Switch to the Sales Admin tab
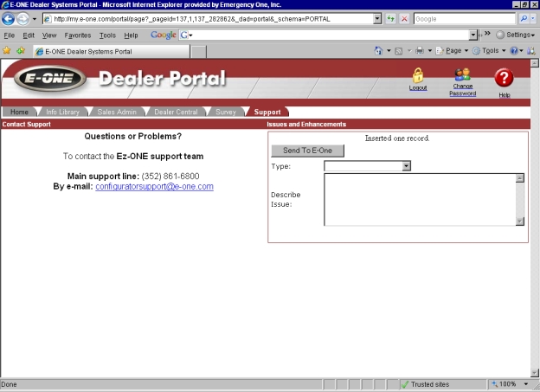Image resolution: width=540 pixels, height=392 pixels. point(117,112)
